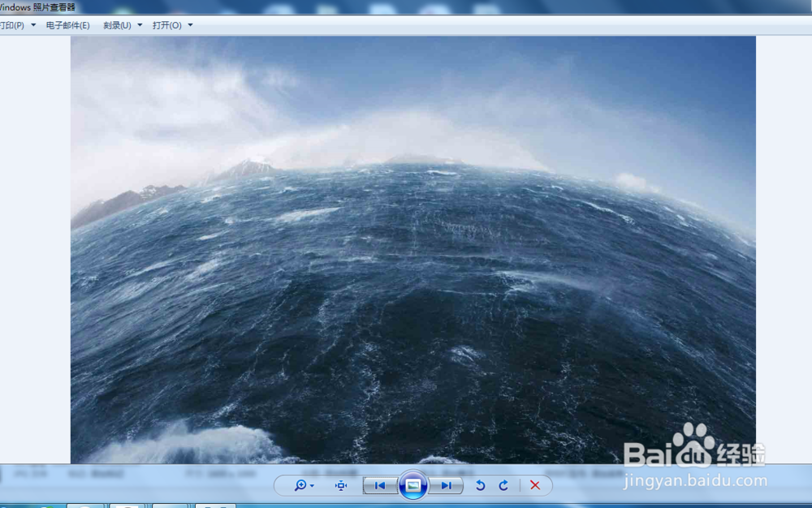Viewport: 812px width, 508px height.
Task: Rotate photo counterclockwise
Action: pyautogui.click(x=480, y=485)
